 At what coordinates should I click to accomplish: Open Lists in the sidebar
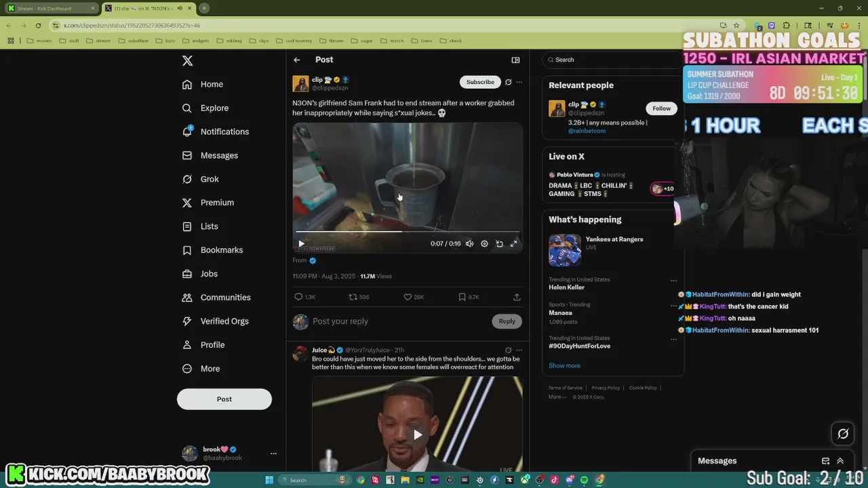(200, 226)
